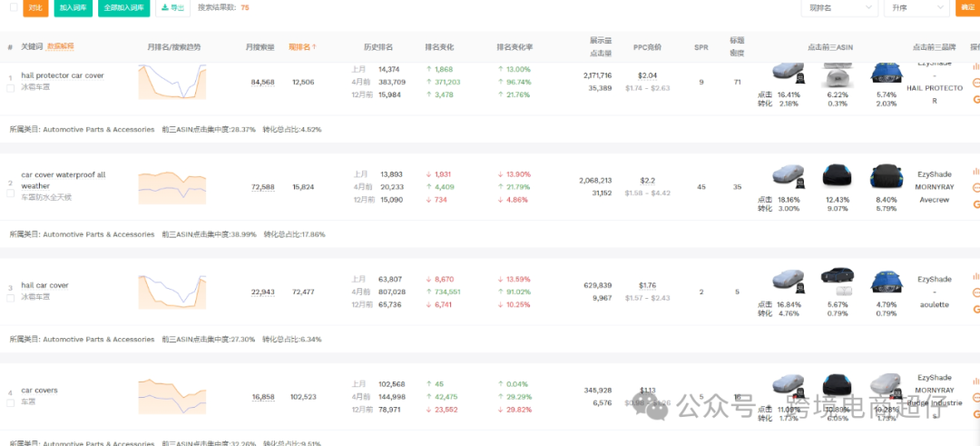Open third ASIN image in car cover waterproof row
The width and height of the screenshot is (980, 446).
[887, 175]
